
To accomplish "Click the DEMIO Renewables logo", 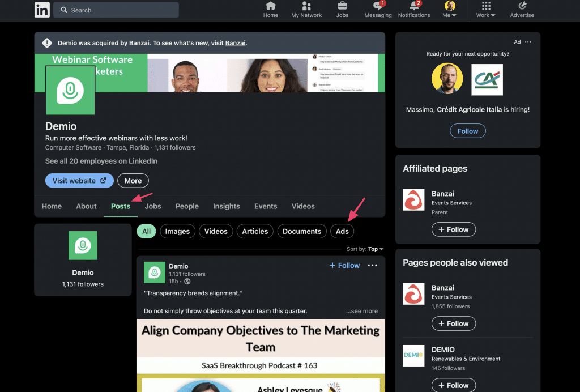I will pyautogui.click(x=413, y=355).
